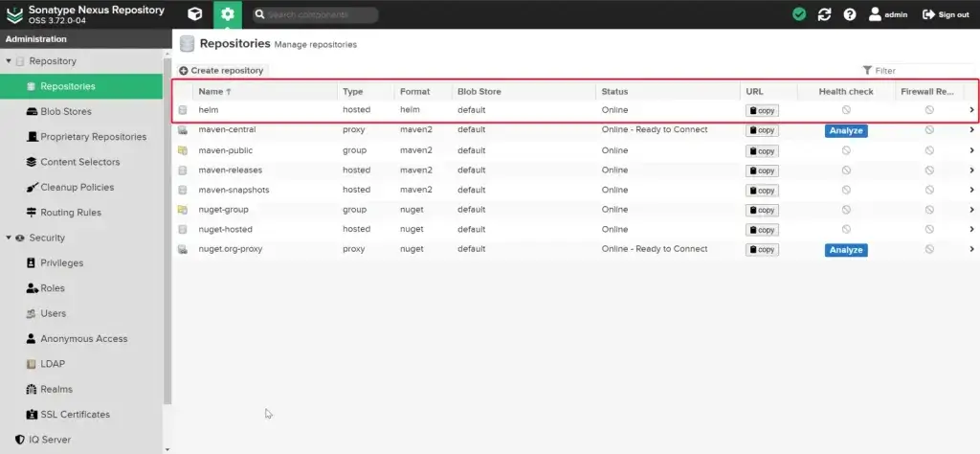Select Repositories in the sidebar
The width and height of the screenshot is (980, 454).
coord(81,86)
